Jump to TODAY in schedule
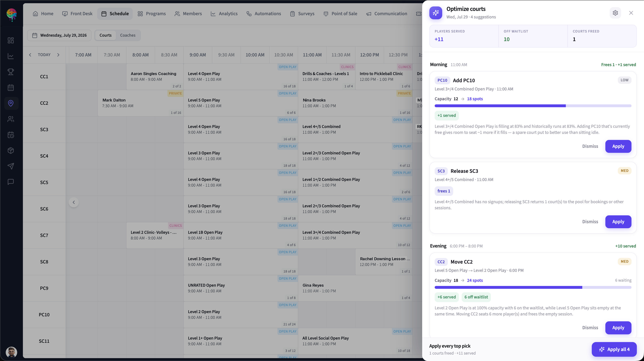 (44, 55)
